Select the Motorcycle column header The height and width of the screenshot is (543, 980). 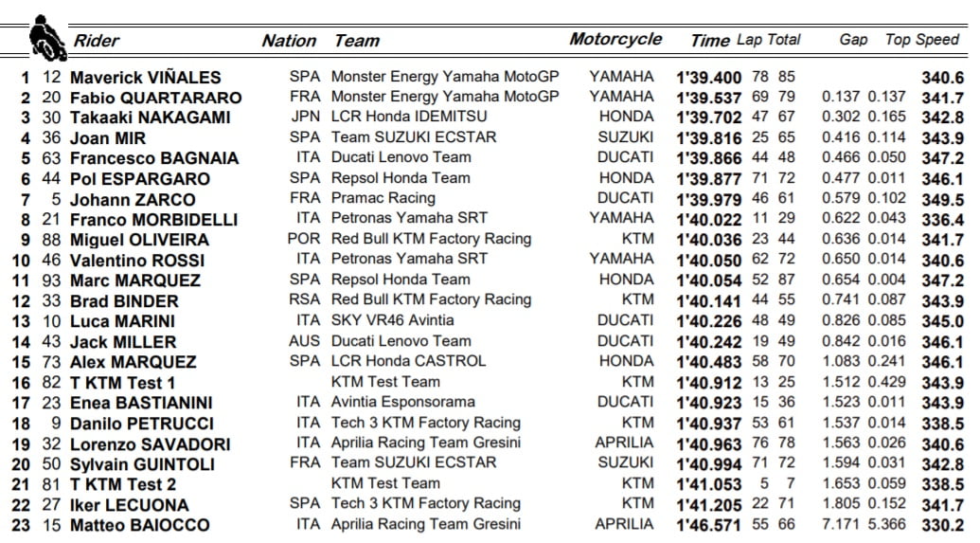[x=615, y=39]
